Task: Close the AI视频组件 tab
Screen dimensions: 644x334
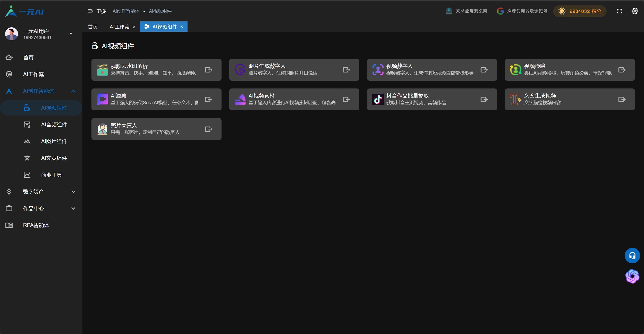Action: tap(182, 27)
